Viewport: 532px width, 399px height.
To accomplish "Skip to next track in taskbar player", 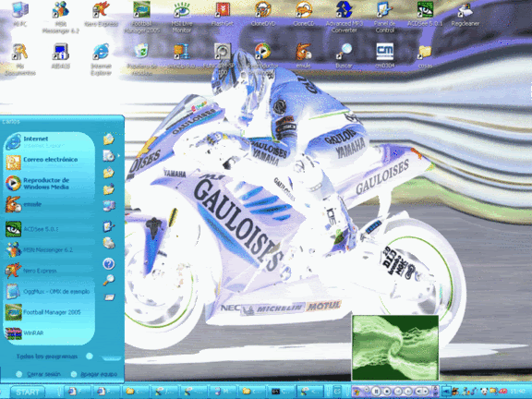I will click(408, 392).
